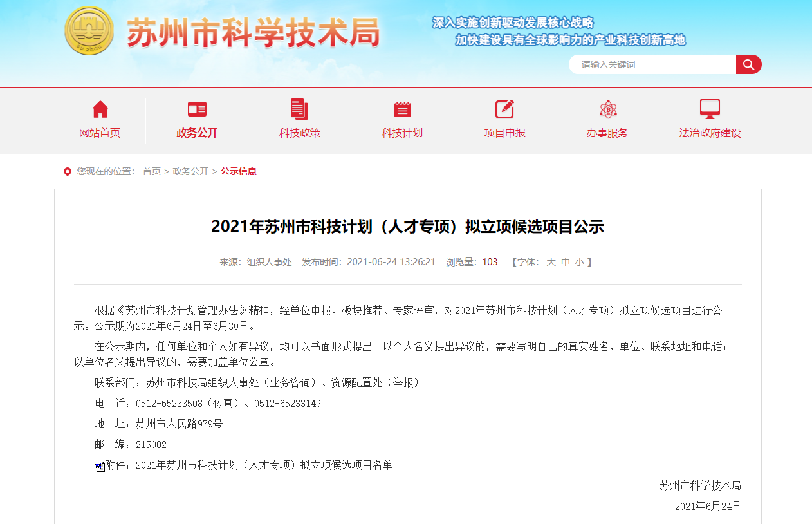The width and height of the screenshot is (812, 524).
Task: Open the 科技计划 menu label
Action: point(402,133)
